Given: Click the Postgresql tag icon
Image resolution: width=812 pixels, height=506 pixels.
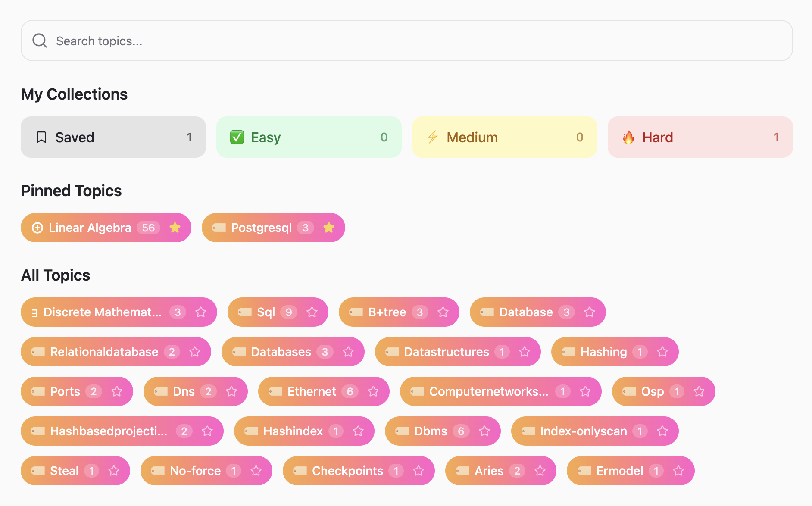Looking at the screenshot, I should [x=219, y=228].
